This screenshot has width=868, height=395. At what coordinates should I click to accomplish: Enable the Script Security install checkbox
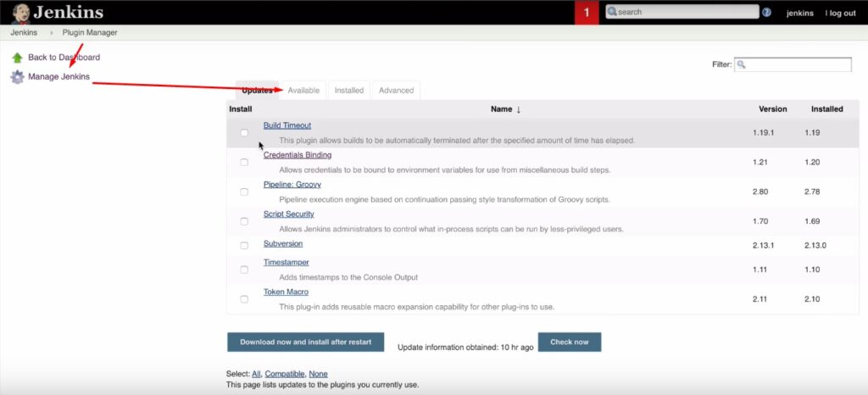(244, 221)
